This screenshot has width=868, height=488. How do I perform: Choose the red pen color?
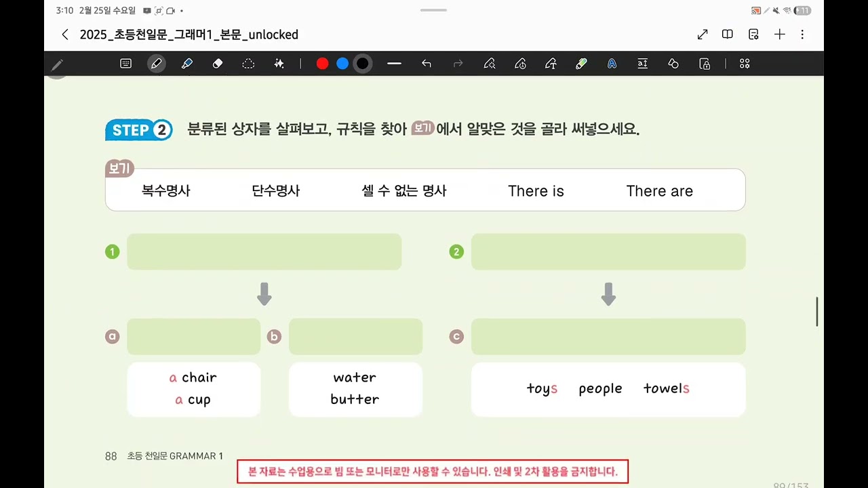coord(323,64)
